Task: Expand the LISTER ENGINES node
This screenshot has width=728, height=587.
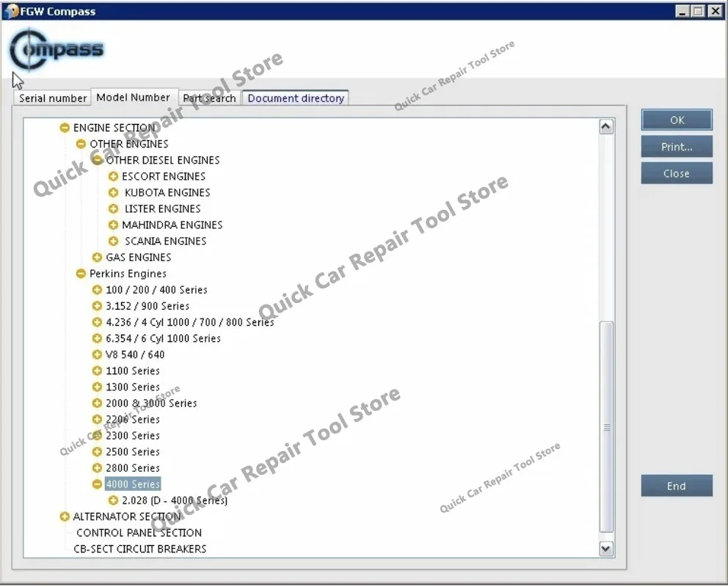Action: pyautogui.click(x=113, y=209)
